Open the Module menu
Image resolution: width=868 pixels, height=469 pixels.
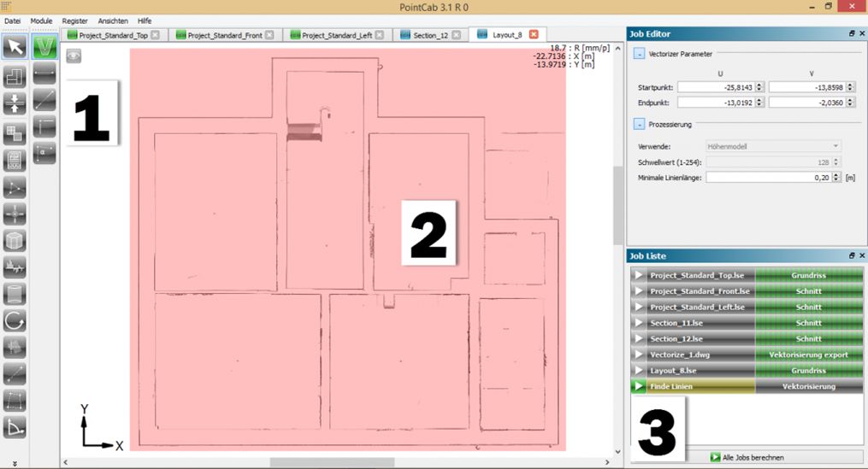coord(41,20)
